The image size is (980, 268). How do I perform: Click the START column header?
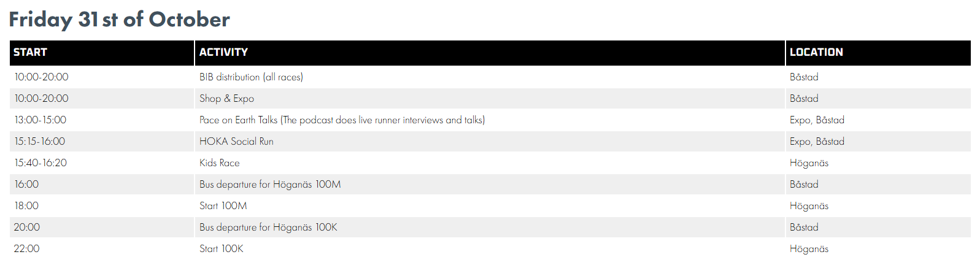[31, 53]
